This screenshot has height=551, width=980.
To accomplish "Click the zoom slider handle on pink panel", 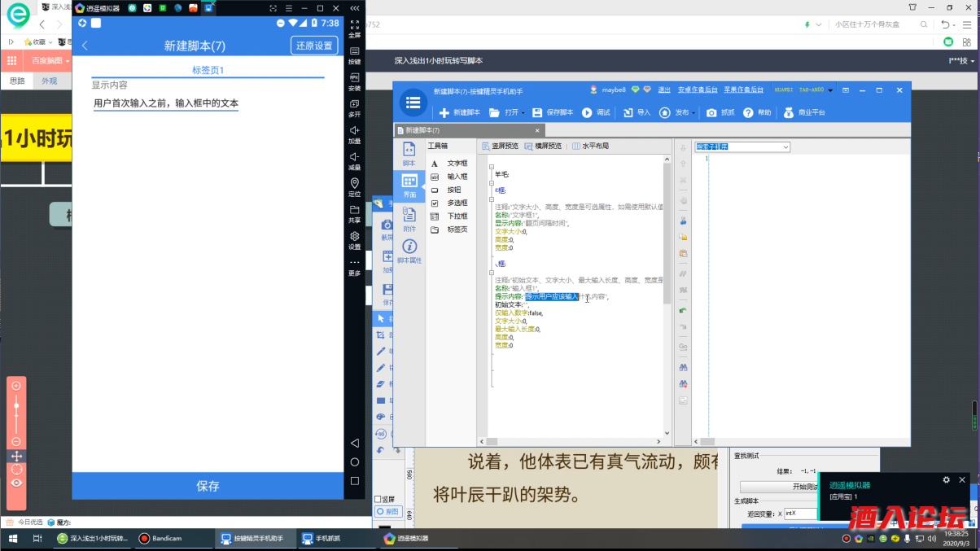I will click(16, 405).
